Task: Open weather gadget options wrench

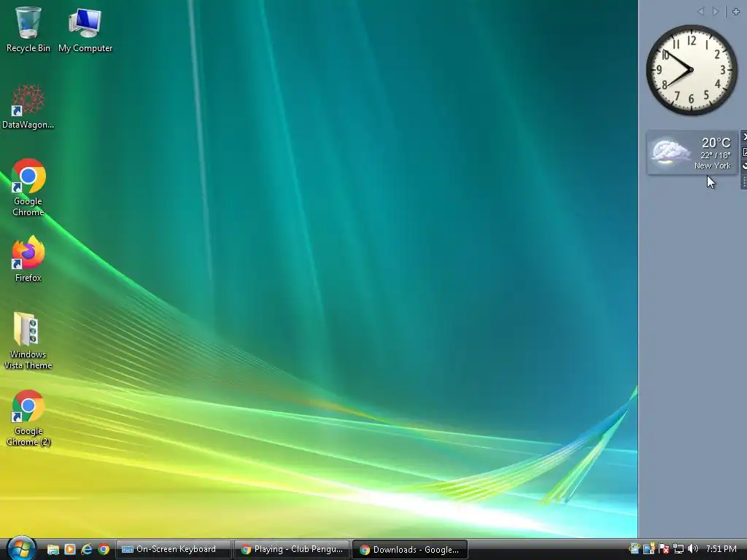Action: 744,166
